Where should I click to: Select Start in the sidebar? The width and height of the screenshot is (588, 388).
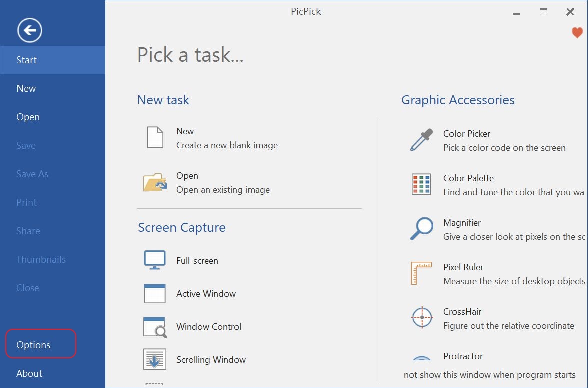[x=53, y=60]
